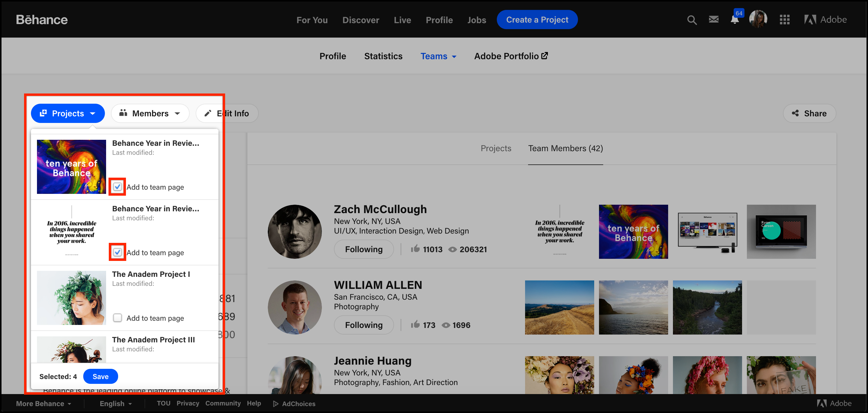868x413 pixels.
Task: Open the More Behance footer menu
Action: (44, 404)
